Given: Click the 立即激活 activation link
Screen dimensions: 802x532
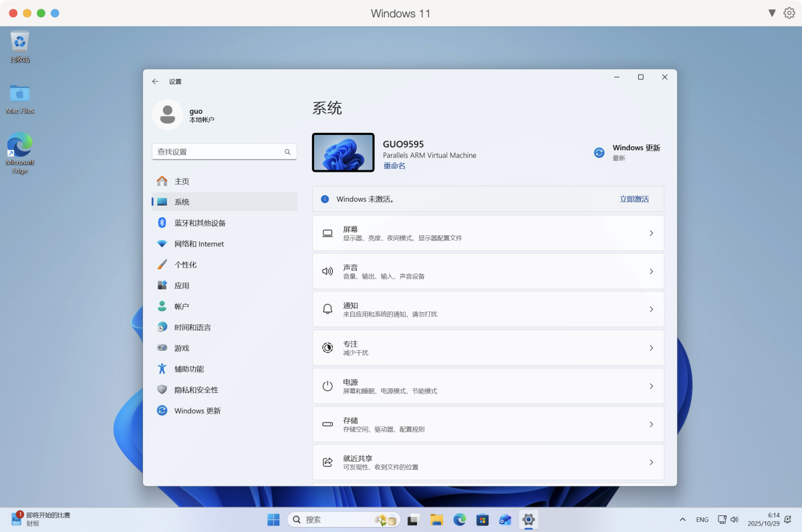Looking at the screenshot, I should pos(634,199).
